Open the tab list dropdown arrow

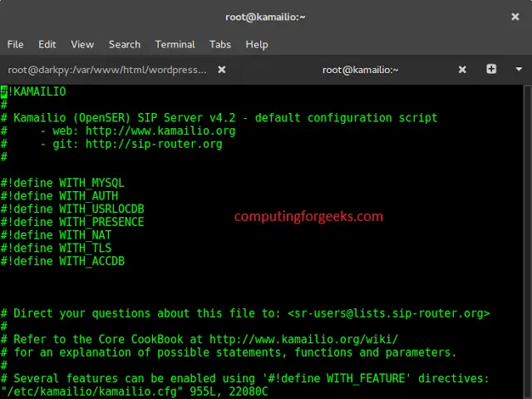coord(519,69)
